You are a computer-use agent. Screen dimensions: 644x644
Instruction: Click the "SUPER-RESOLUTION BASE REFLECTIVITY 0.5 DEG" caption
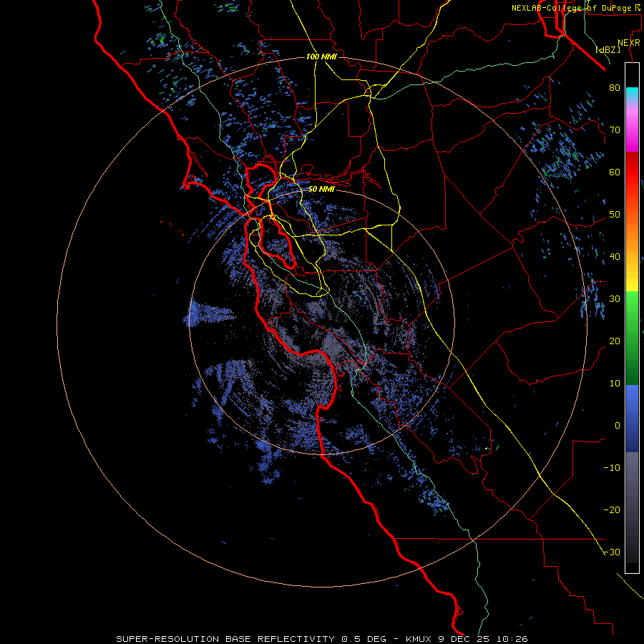(251, 639)
